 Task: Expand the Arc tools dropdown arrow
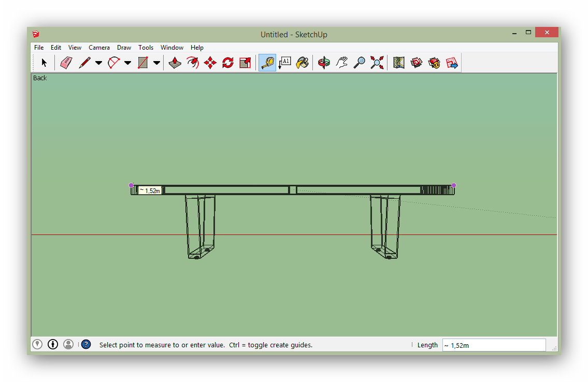point(127,63)
